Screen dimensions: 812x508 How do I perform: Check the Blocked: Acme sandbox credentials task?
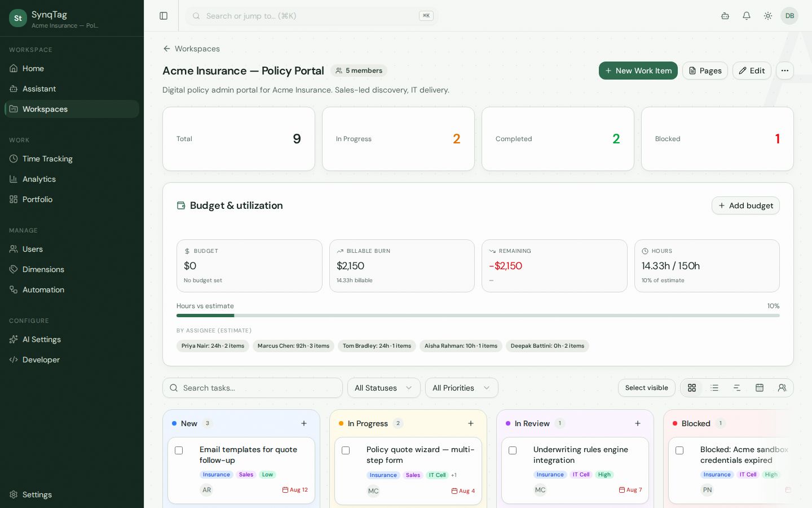(x=679, y=450)
